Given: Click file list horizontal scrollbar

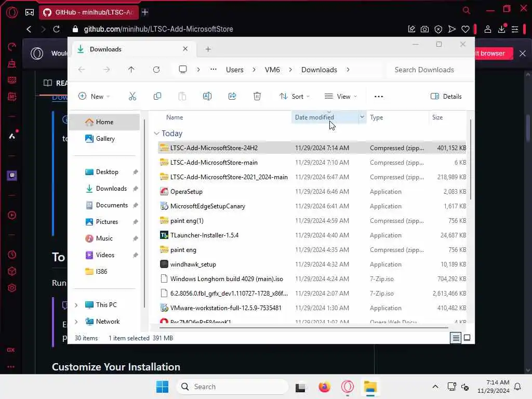Looking at the screenshot, I should point(303,328).
